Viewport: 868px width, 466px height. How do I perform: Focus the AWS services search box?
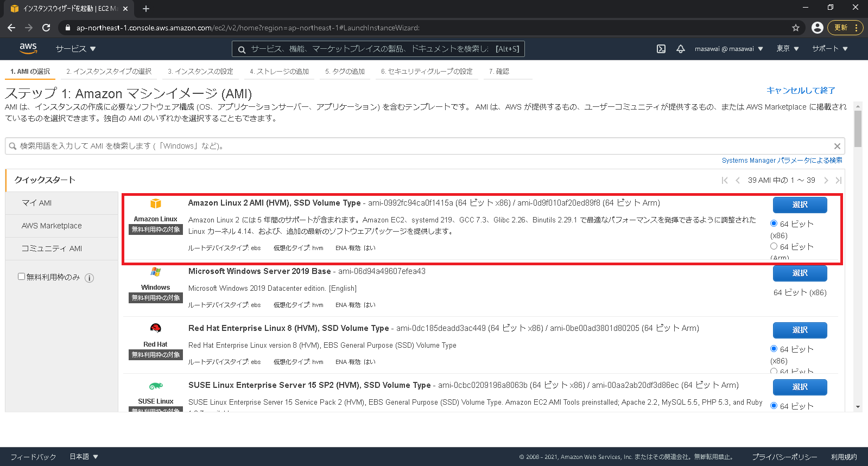coord(378,49)
